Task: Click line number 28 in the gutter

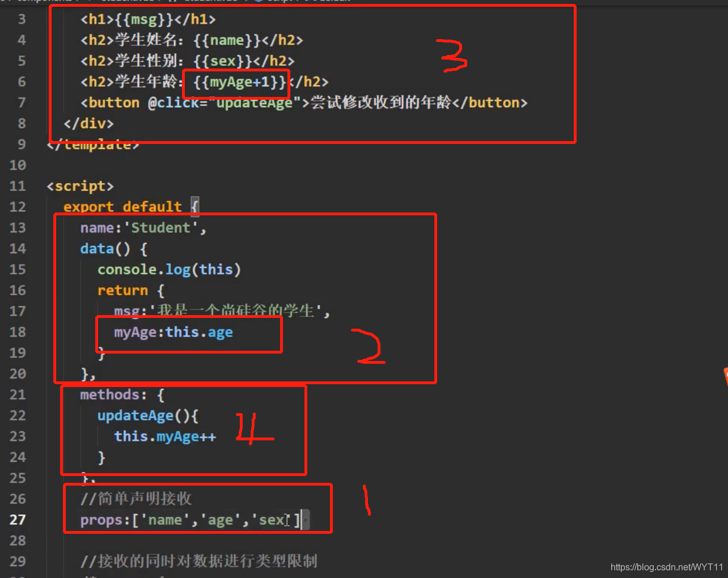Action: tap(18, 541)
